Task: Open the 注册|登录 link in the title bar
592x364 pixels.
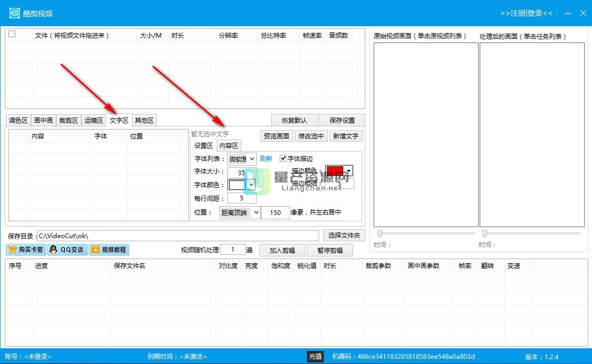Action: (526, 13)
